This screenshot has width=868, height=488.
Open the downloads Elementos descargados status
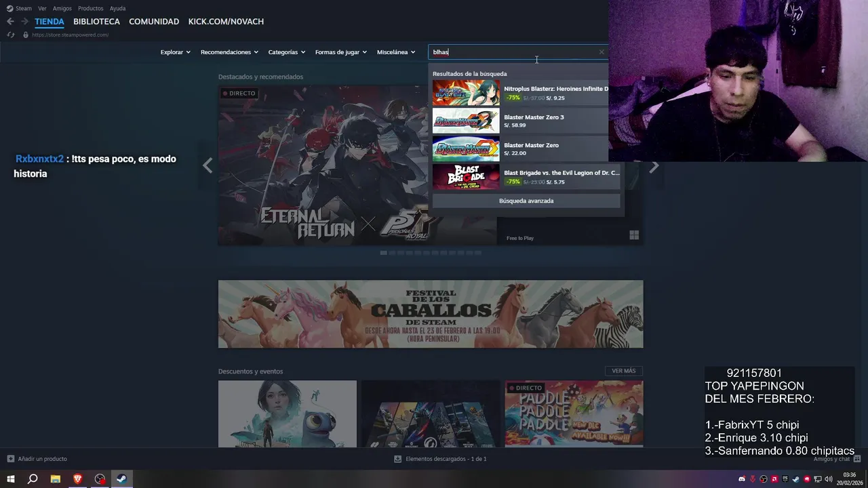coord(440,459)
